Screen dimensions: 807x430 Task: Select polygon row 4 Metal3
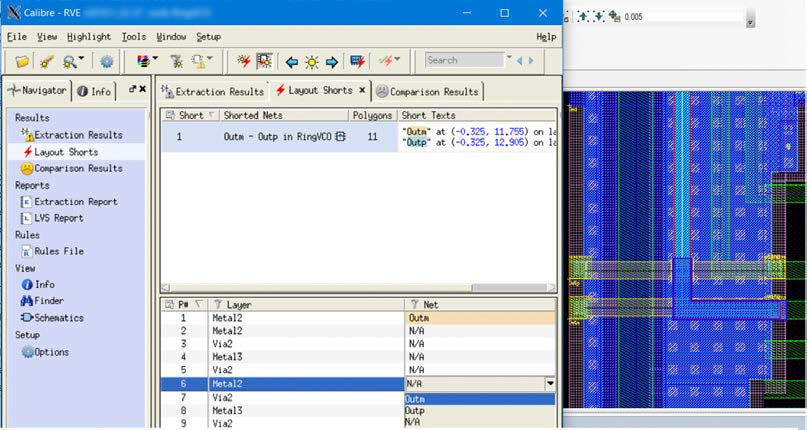tap(358, 357)
